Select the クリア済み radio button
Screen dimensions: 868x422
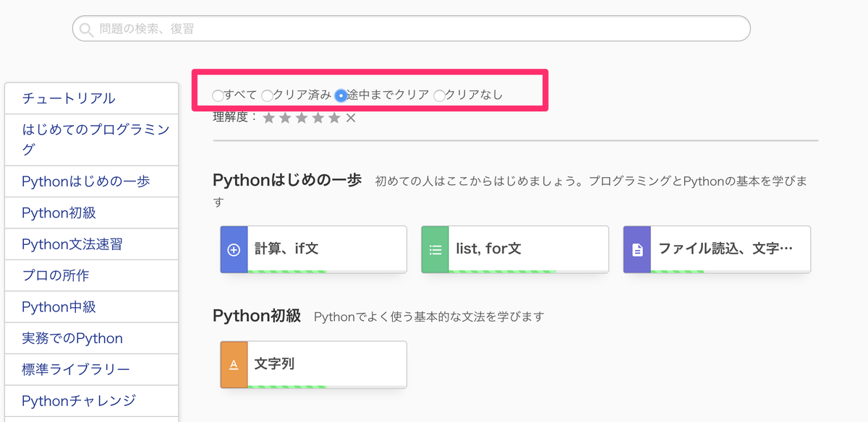click(267, 95)
